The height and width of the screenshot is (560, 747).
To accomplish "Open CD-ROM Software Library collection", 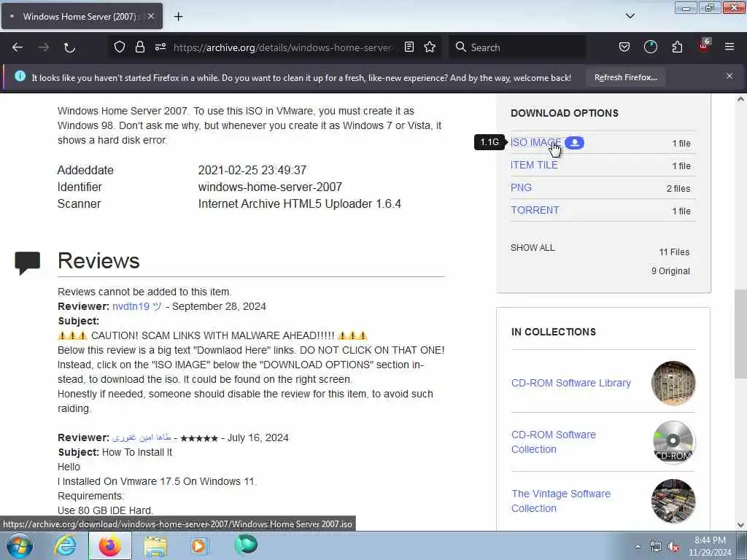I will click(570, 383).
